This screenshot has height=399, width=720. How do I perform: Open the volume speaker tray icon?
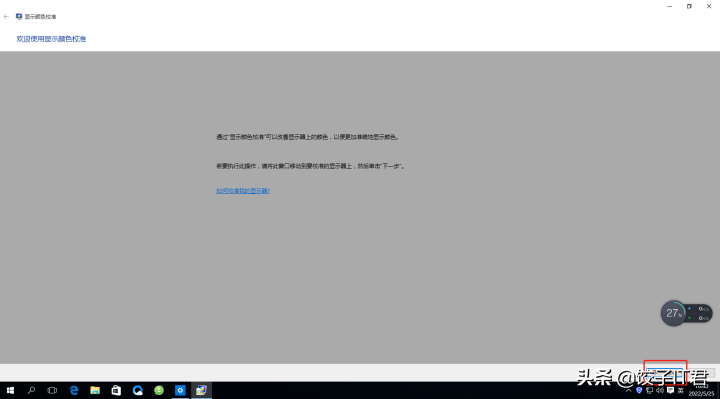click(x=660, y=391)
